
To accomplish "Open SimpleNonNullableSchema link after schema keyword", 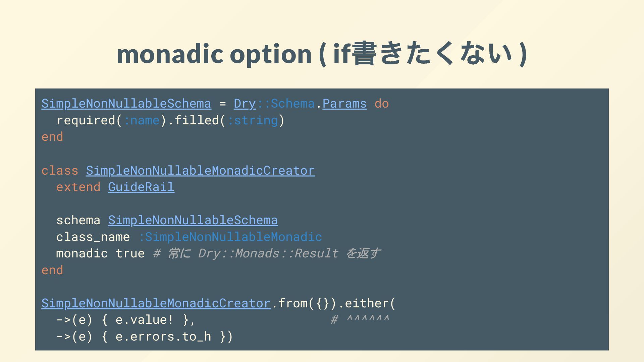I will pos(193,220).
